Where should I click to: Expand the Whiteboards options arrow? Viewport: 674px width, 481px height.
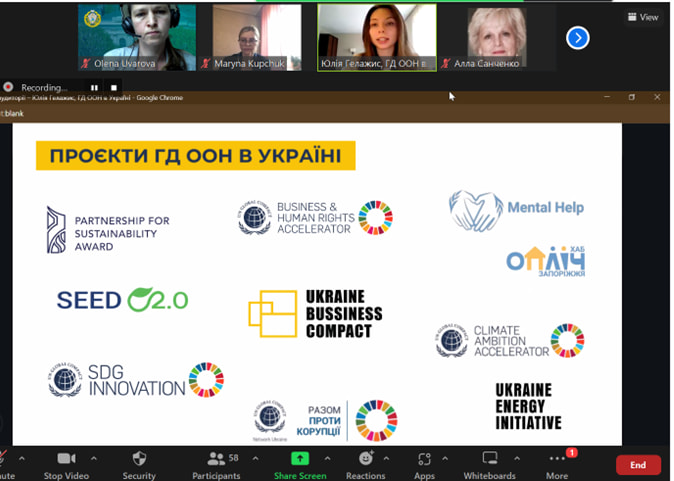(x=517, y=459)
